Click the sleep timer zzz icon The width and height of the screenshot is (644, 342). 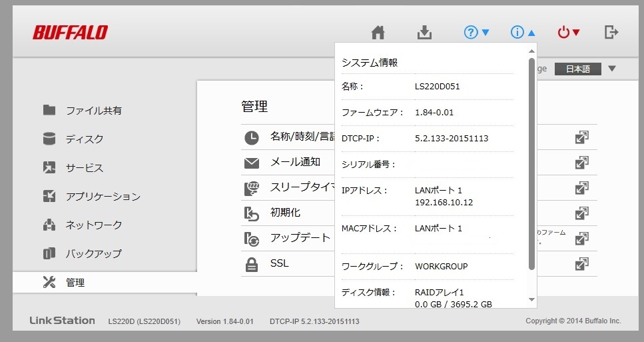coord(252,189)
